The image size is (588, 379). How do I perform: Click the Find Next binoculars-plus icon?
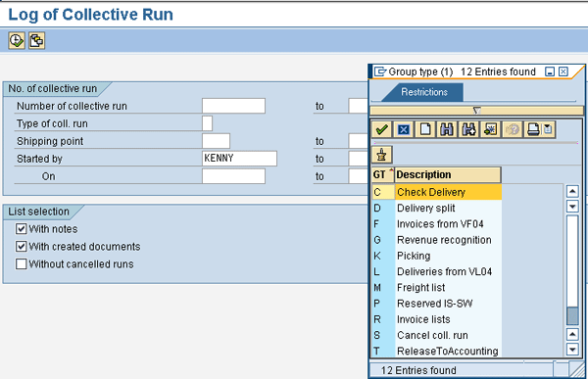pos(468,129)
